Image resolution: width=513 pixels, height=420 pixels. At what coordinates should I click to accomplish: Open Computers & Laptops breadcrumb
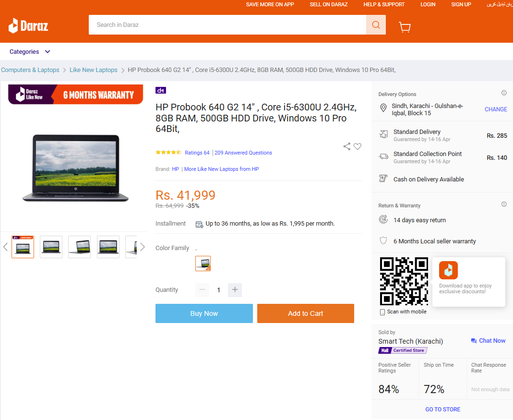point(30,70)
